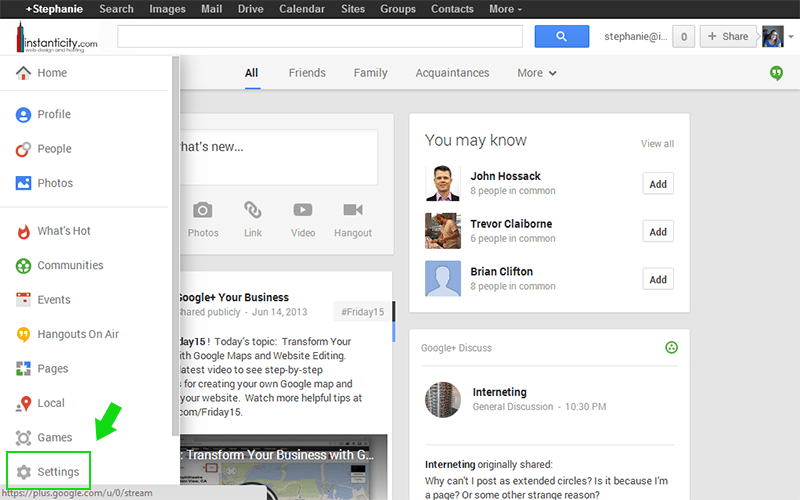Open Contacts in the top bar
800x500 pixels.
click(452, 9)
